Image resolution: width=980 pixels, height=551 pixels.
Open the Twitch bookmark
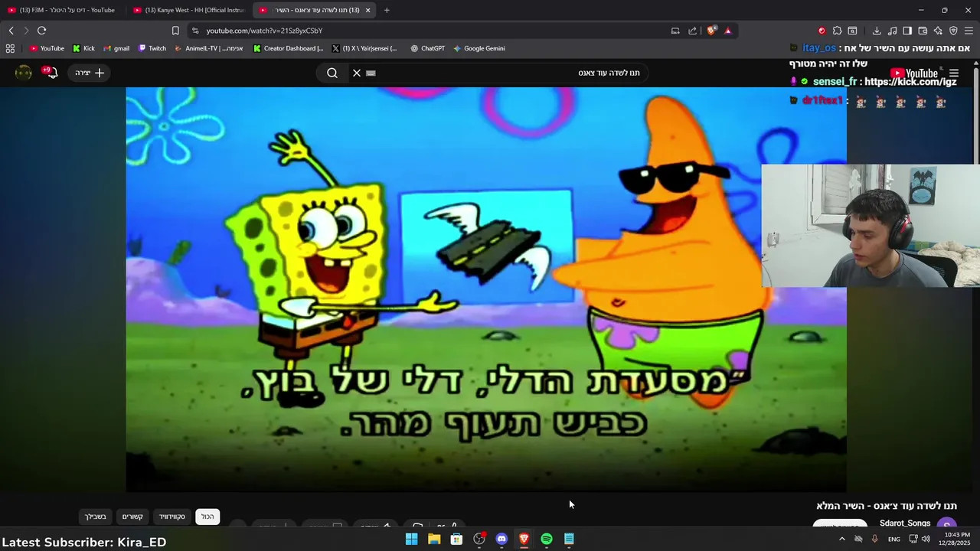[152, 48]
